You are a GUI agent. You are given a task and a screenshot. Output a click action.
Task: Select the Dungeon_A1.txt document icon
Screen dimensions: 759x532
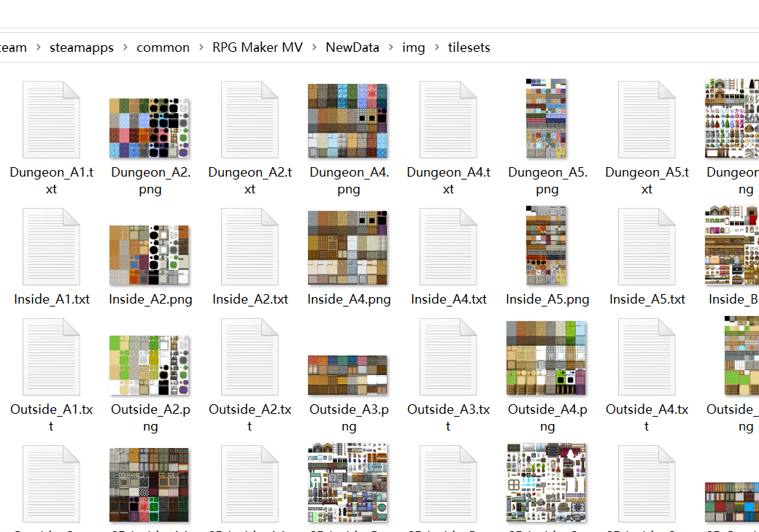click(x=51, y=120)
